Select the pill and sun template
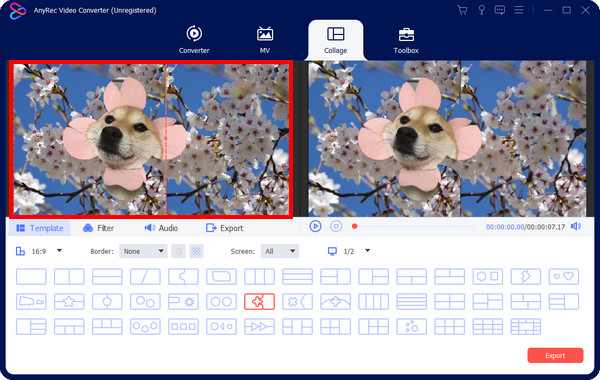Screen dimensions: 600x380 183,302
